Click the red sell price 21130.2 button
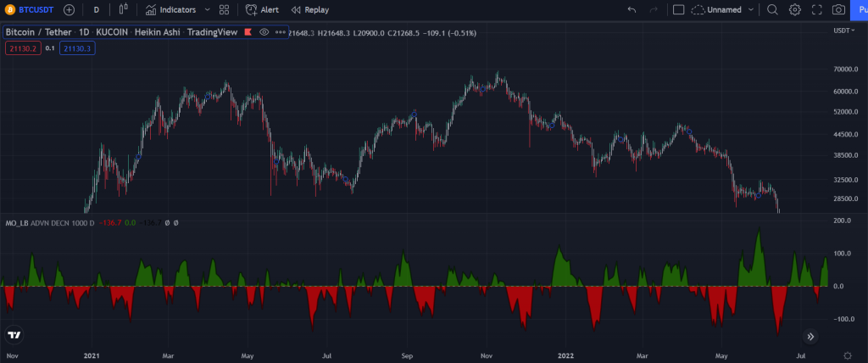Viewport: 868px width, 363px height. (23, 49)
